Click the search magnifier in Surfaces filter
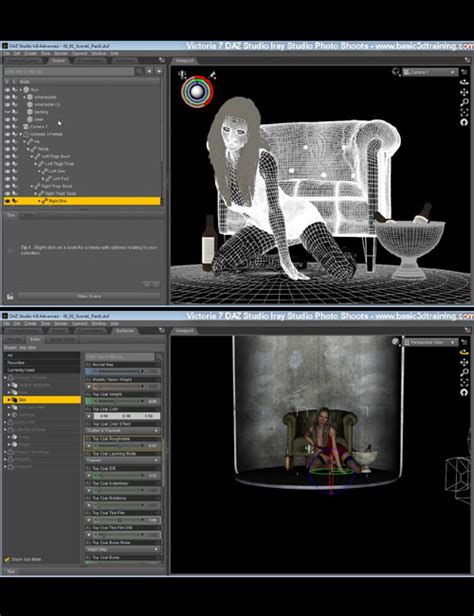The image size is (474, 616). 159,357
